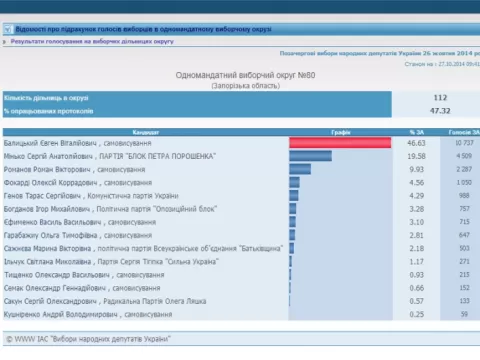Select candidate Ільчук Світлана Миколаївна

pyautogui.click(x=47, y=262)
